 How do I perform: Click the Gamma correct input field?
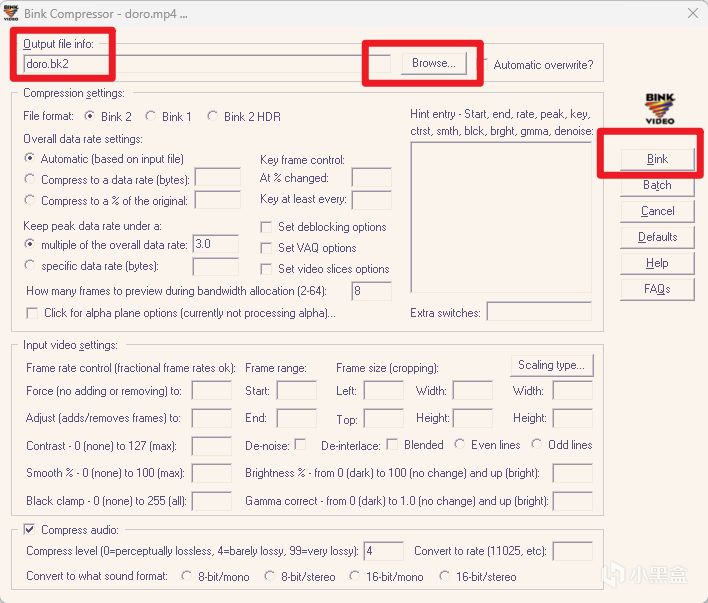click(x=573, y=501)
